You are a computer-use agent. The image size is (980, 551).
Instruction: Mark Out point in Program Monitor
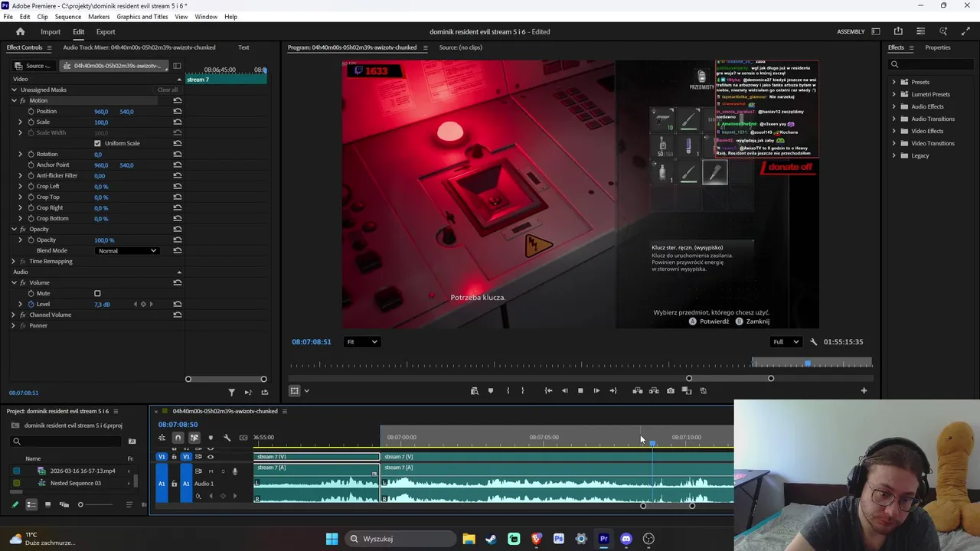coord(523,391)
